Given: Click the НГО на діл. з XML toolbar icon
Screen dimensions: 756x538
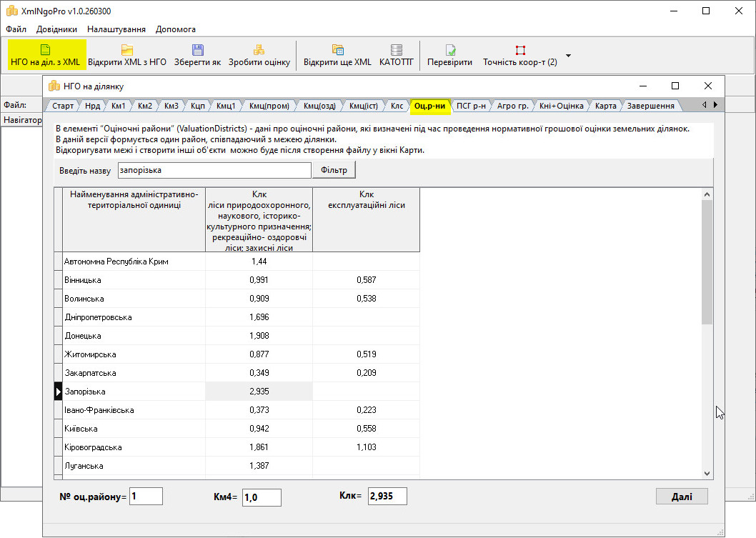Looking at the screenshot, I should click(46, 54).
